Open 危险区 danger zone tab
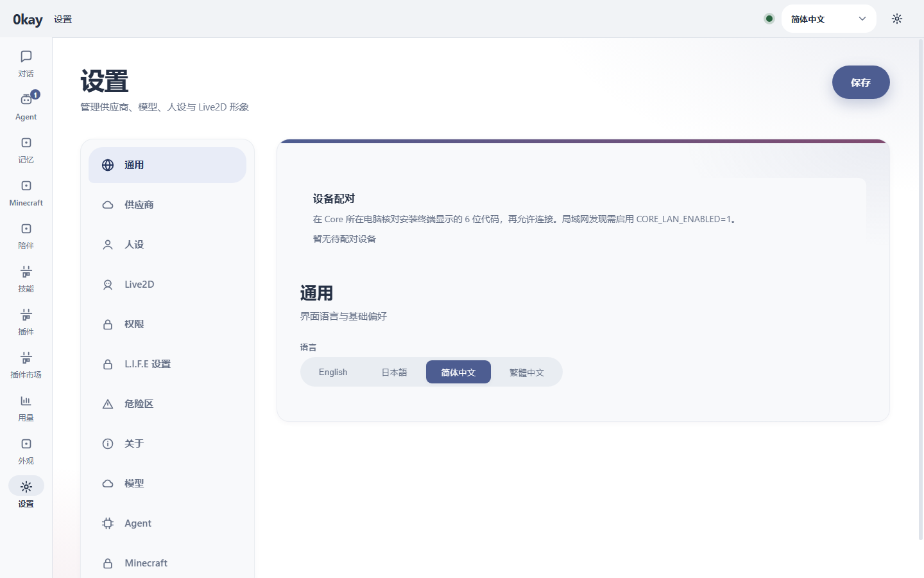This screenshot has height=578, width=924. coord(167,404)
